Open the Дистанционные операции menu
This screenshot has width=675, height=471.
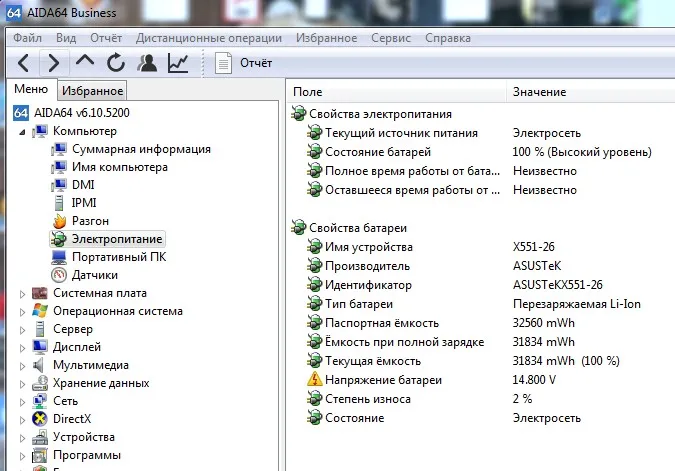(209, 38)
